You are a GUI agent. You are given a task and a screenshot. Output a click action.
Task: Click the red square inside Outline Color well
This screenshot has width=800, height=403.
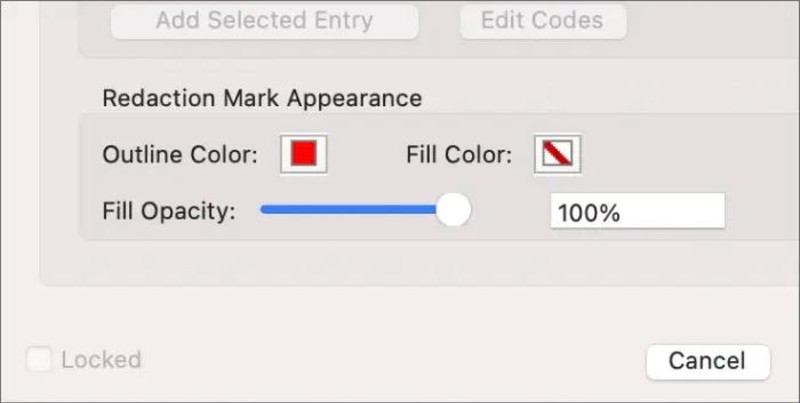(304, 153)
